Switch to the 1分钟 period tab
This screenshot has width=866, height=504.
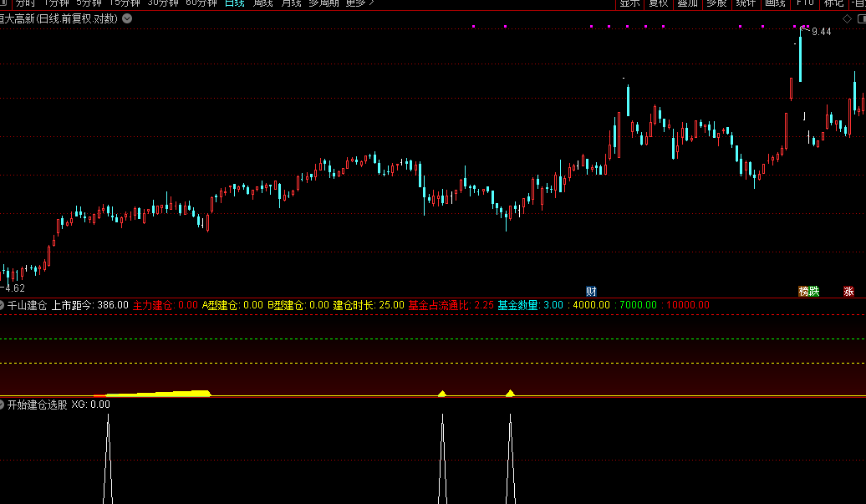point(56,3)
